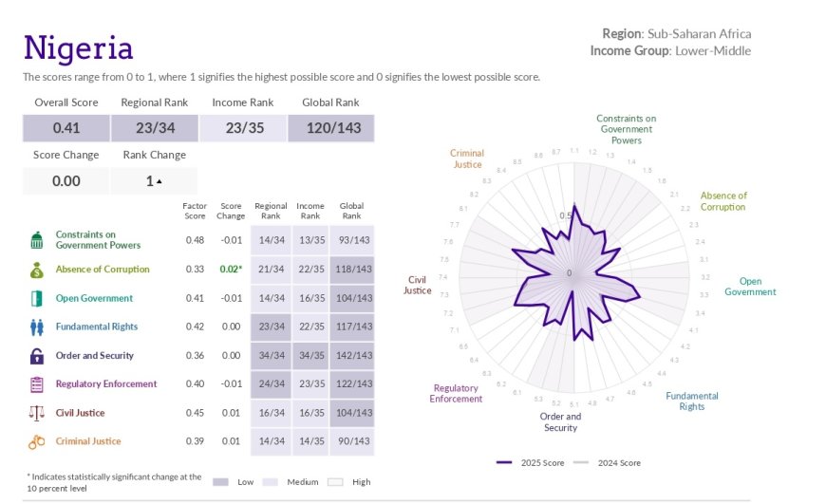Click the Open Government radar chart label
Screen dimensions: 826x504
click(x=750, y=287)
